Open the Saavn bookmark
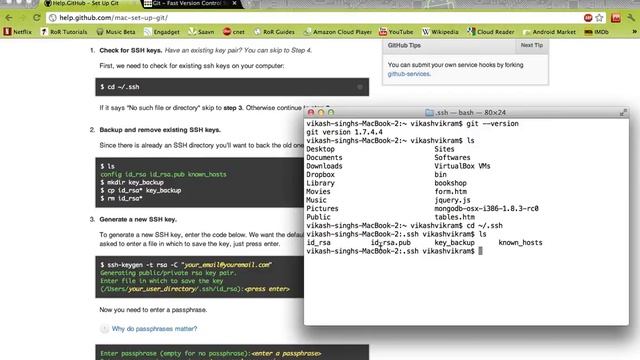The width and height of the screenshot is (640, 360). click(x=201, y=32)
